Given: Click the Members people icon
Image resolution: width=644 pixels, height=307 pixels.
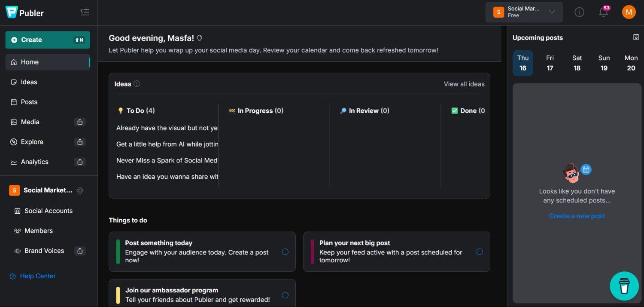Looking at the screenshot, I should 18,231.
